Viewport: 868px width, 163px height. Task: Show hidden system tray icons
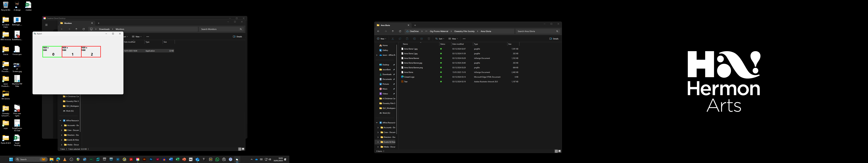(252, 159)
